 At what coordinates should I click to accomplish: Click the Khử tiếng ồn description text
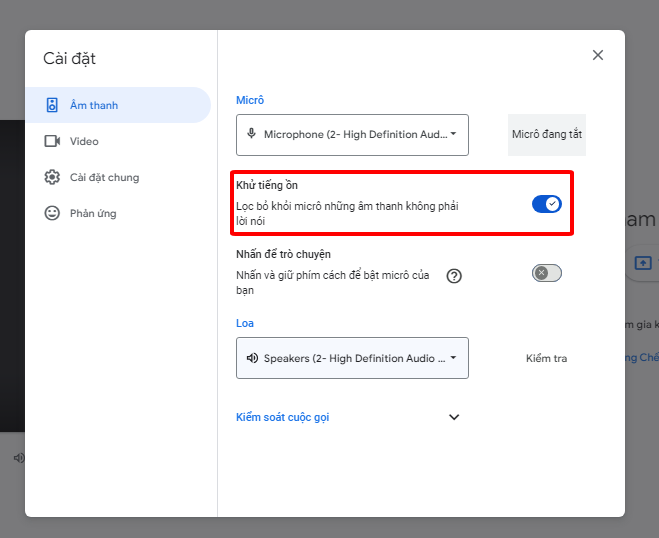(x=346, y=213)
